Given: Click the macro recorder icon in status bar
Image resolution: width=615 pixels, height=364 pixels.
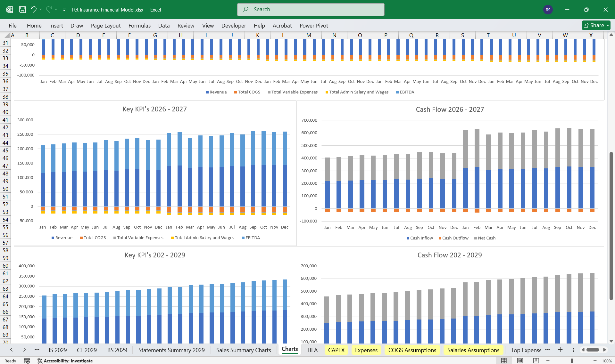Looking at the screenshot, I should coord(27,361).
